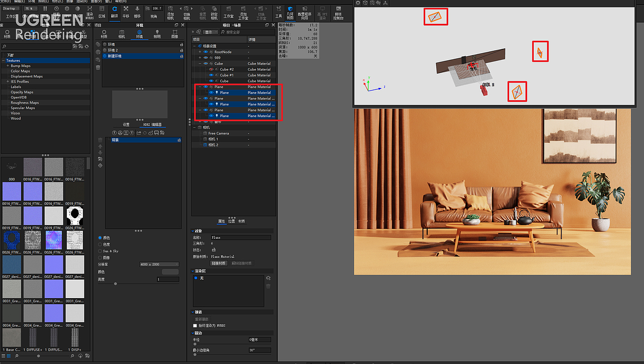Click the move-up arrow beside the HDRI list
This screenshot has height=364, width=644.
click(x=101, y=146)
